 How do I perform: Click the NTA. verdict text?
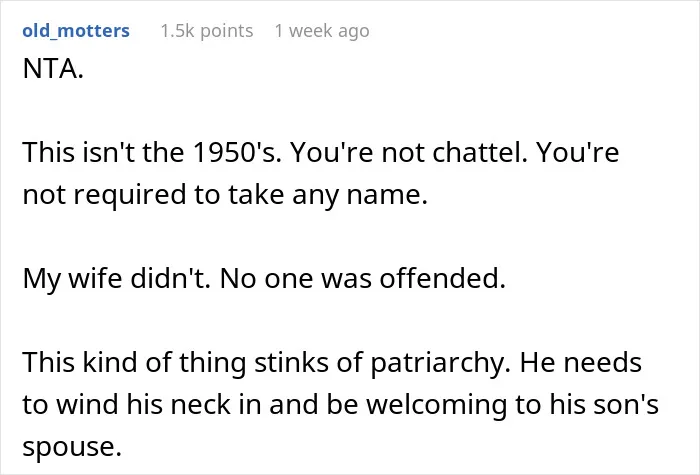click(x=53, y=69)
